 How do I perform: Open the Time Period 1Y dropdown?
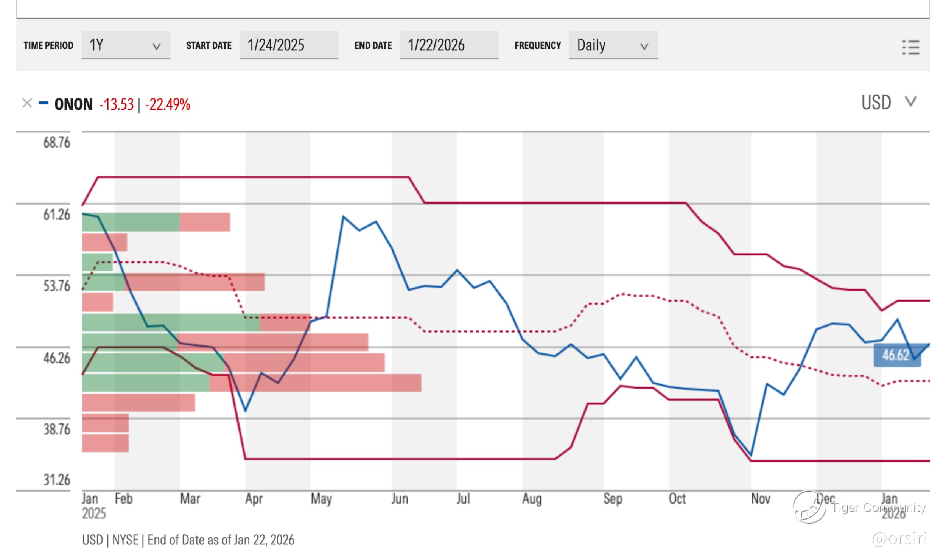125,45
